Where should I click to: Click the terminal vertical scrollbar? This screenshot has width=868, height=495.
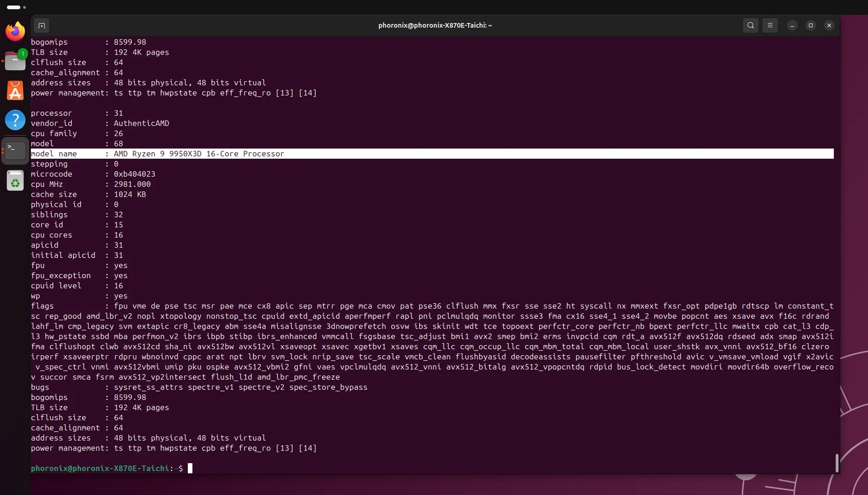tap(837, 463)
